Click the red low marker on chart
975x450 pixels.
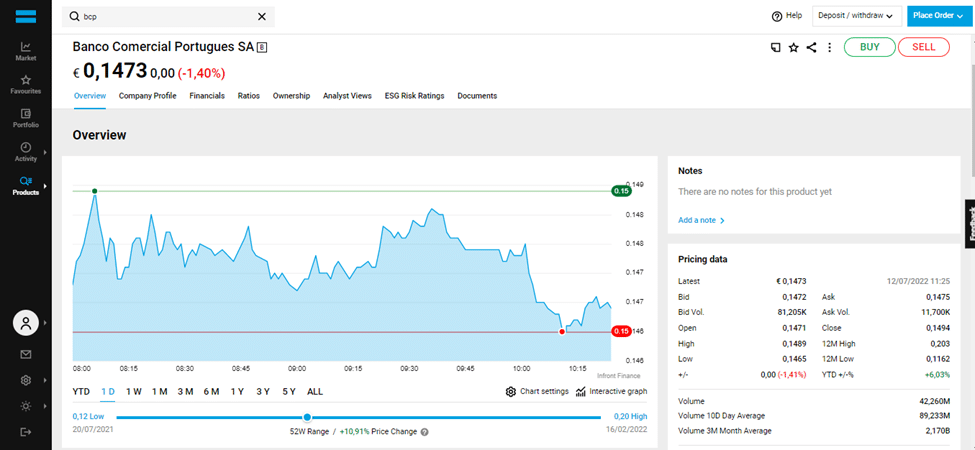click(x=562, y=332)
